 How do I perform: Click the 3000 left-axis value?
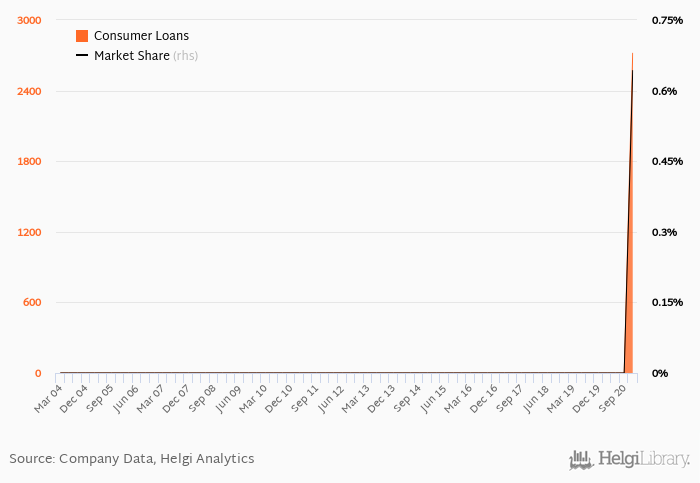pyautogui.click(x=29, y=21)
